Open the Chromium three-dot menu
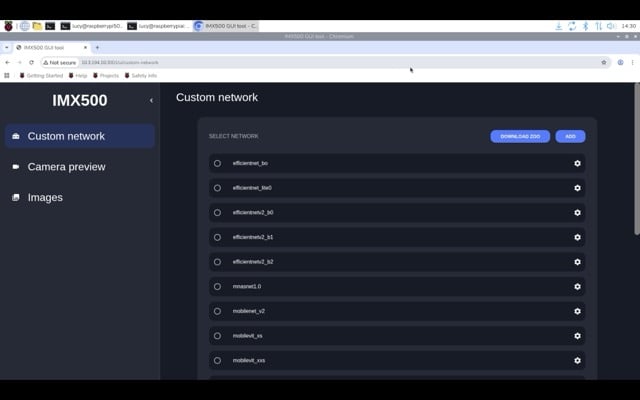Screen dimensions: 640x400 tap(633, 62)
